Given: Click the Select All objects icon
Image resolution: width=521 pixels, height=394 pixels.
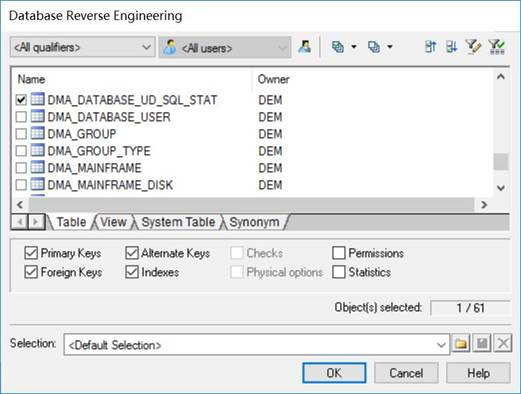Looking at the screenshot, I should pos(338,47).
